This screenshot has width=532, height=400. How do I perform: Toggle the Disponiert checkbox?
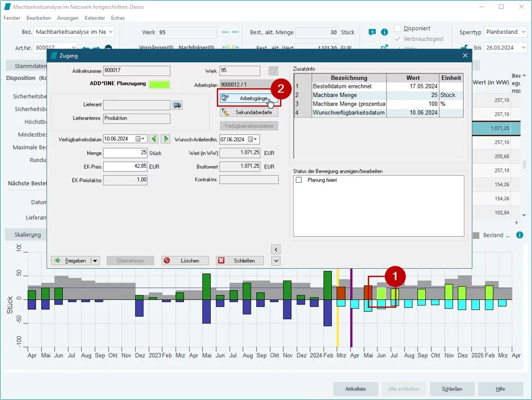click(x=397, y=28)
